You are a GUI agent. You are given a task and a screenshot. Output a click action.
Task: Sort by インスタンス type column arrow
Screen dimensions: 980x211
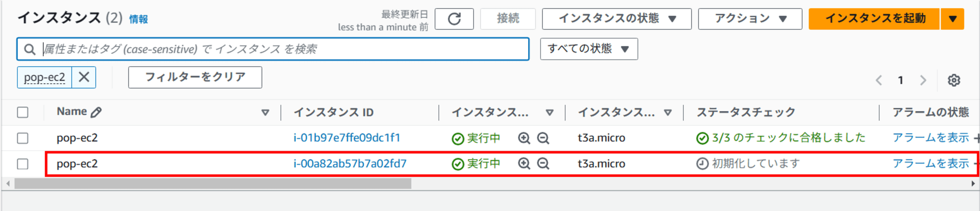[667, 113]
